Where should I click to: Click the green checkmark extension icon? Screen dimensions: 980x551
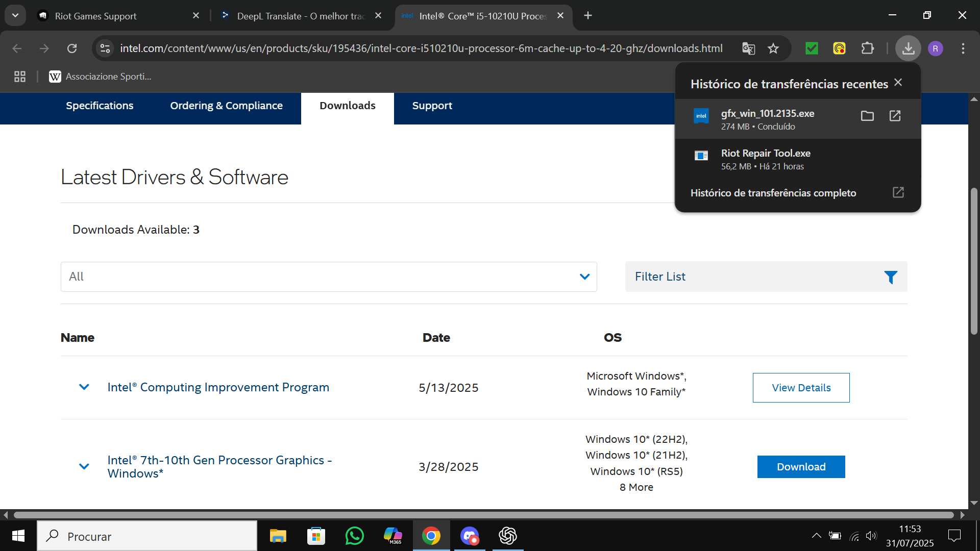click(812, 48)
